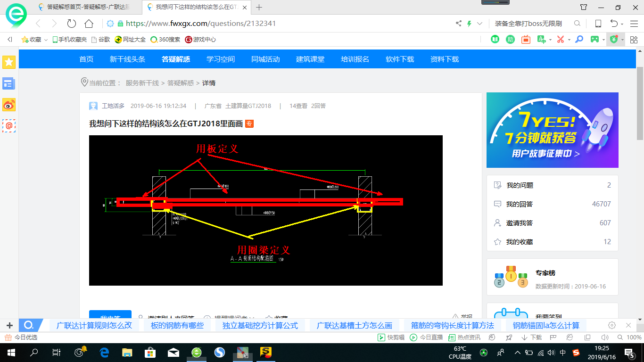This screenshot has width=644, height=362.
Task: Open the Windows Start menu
Action: click(11, 352)
